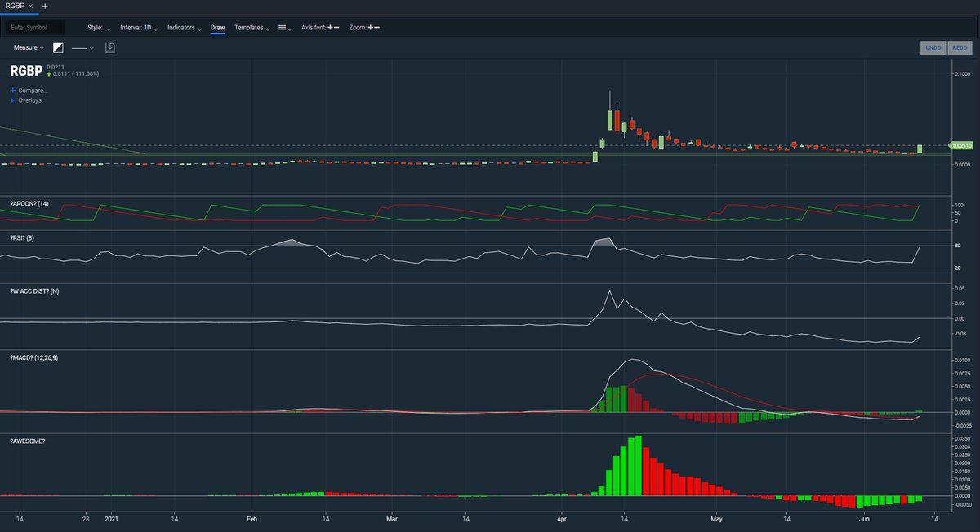Zoom out with minus button
The image size is (980, 532).
pos(377,28)
